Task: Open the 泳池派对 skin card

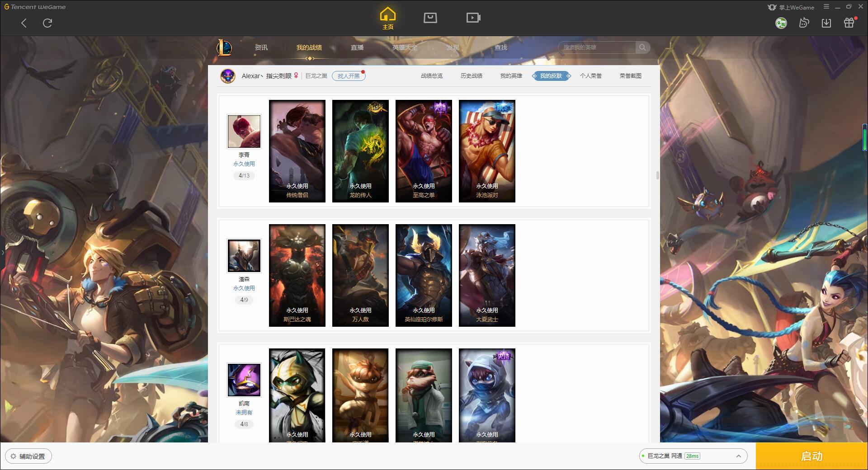Action: tap(487, 151)
